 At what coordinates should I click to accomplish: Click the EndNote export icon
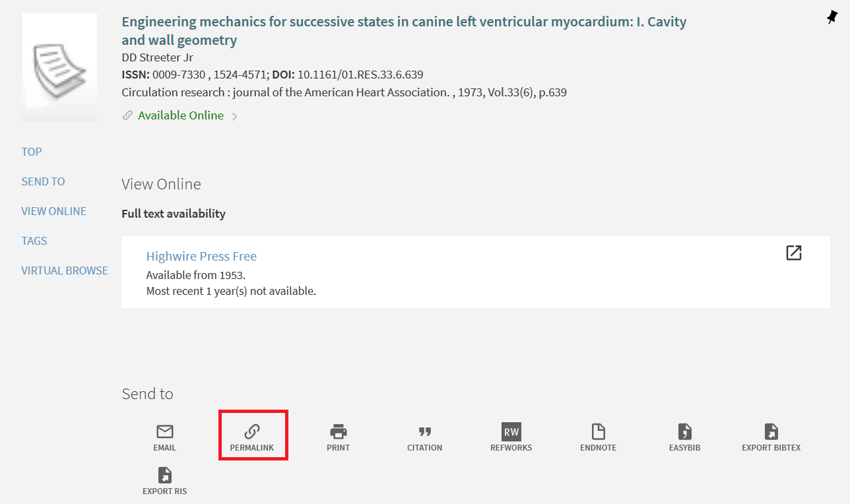(x=598, y=432)
